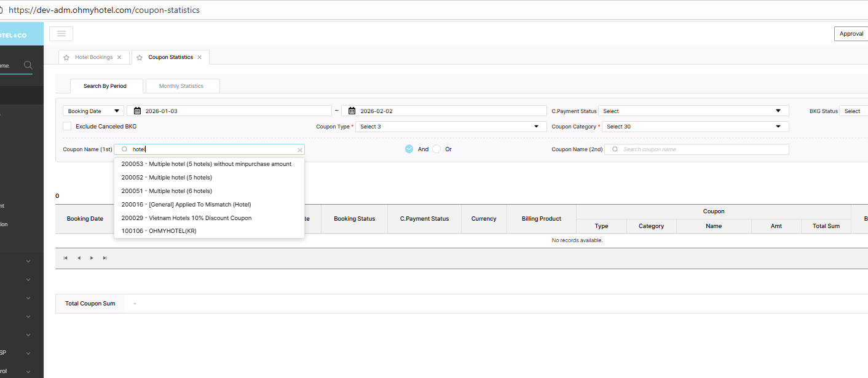This screenshot has width=868, height=378.
Task: Select the And radio option
Action: [x=409, y=149]
